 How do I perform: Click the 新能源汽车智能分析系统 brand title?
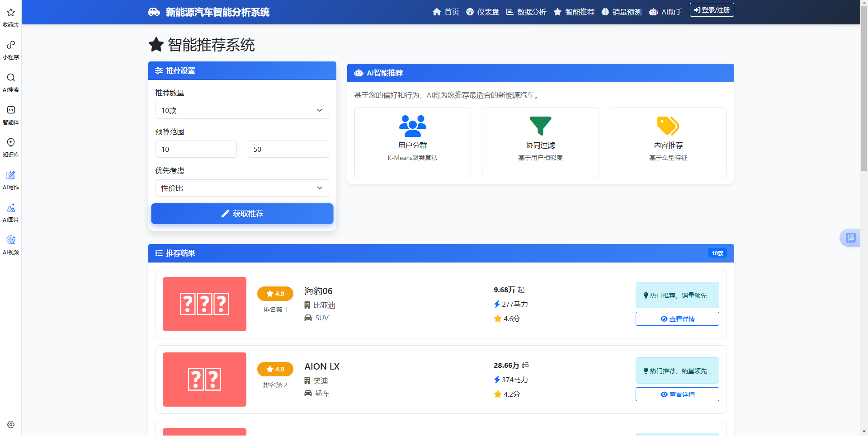pos(217,12)
